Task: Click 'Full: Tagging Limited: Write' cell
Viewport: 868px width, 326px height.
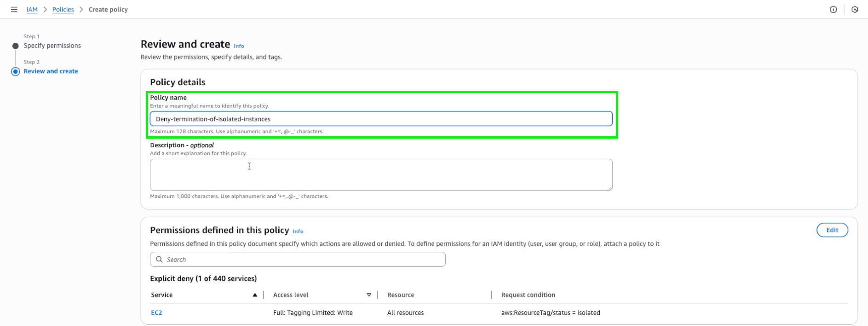Action: [x=313, y=313]
